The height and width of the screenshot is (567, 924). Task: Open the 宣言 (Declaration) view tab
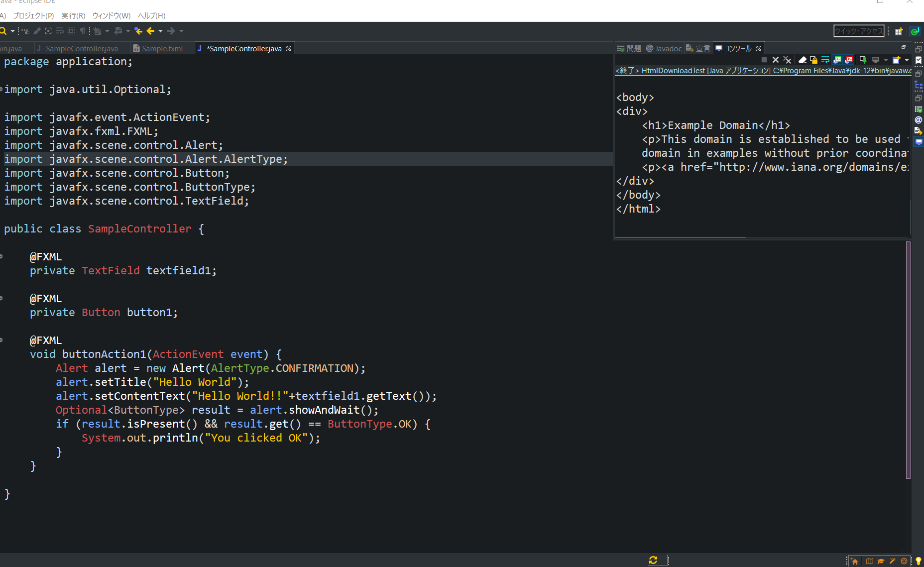pyautogui.click(x=698, y=48)
